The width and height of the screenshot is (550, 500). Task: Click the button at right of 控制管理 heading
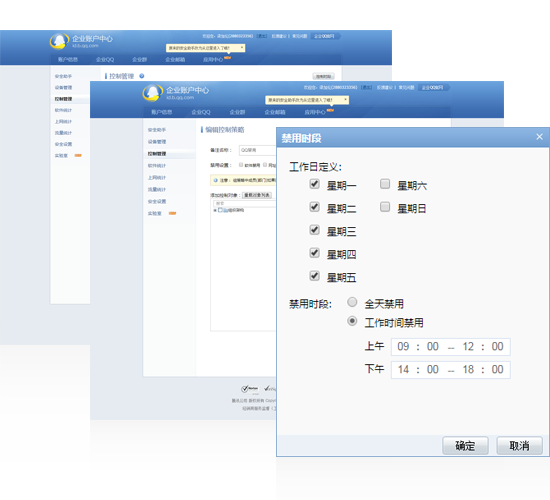(x=323, y=76)
